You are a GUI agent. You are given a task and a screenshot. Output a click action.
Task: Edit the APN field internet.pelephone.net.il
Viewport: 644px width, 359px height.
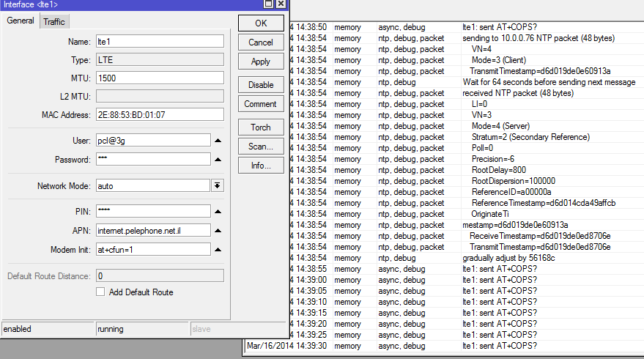154,231
